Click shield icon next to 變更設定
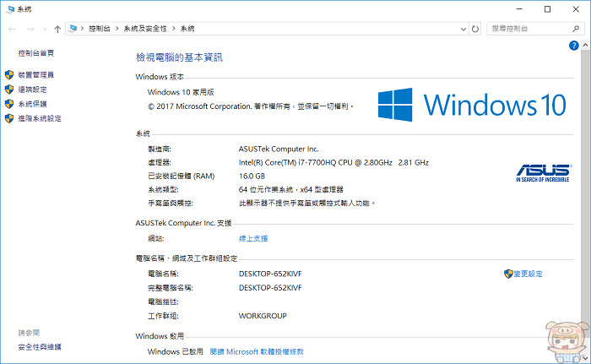 [508, 274]
